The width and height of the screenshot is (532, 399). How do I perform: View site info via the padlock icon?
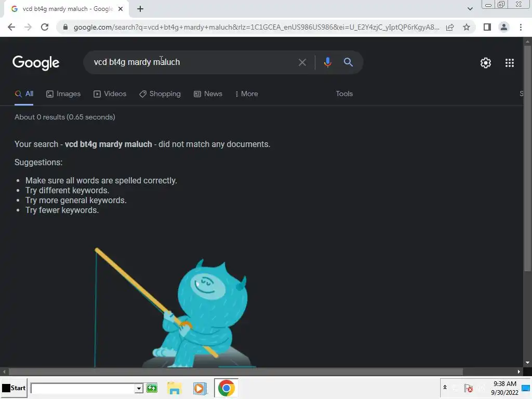(x=65, y=27)
